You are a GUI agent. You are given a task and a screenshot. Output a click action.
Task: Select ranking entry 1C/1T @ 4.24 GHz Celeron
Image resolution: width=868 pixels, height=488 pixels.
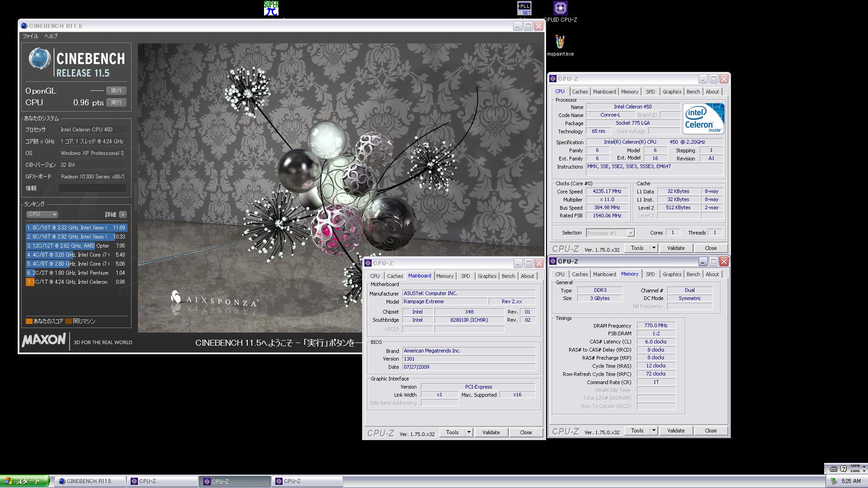point(76,282)
